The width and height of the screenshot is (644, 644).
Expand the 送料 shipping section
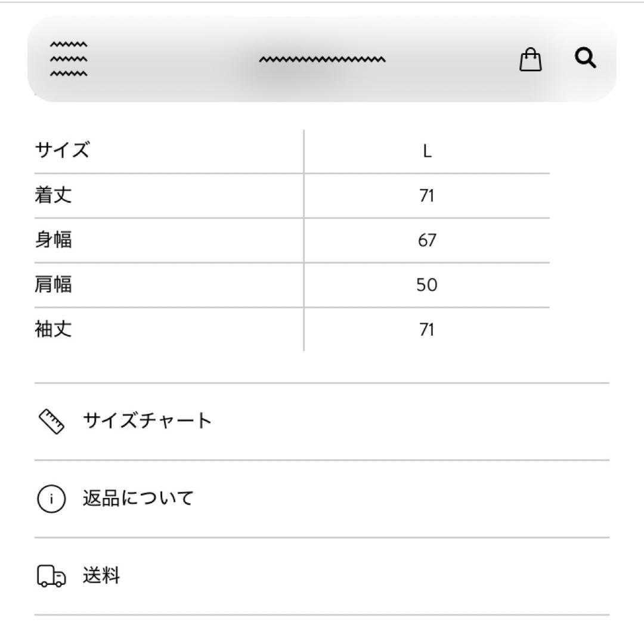(x=101, y=576)
